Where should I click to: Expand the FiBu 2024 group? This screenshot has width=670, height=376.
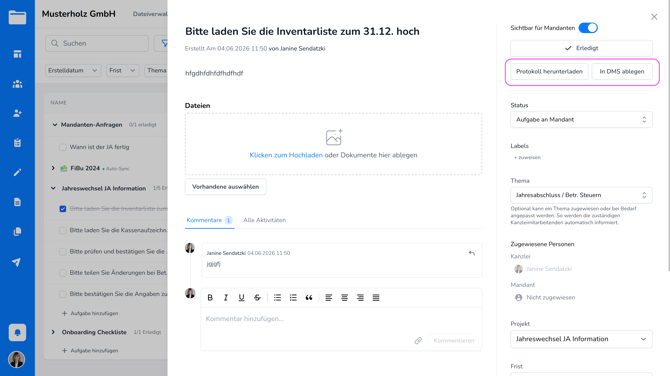coord(53,168)
